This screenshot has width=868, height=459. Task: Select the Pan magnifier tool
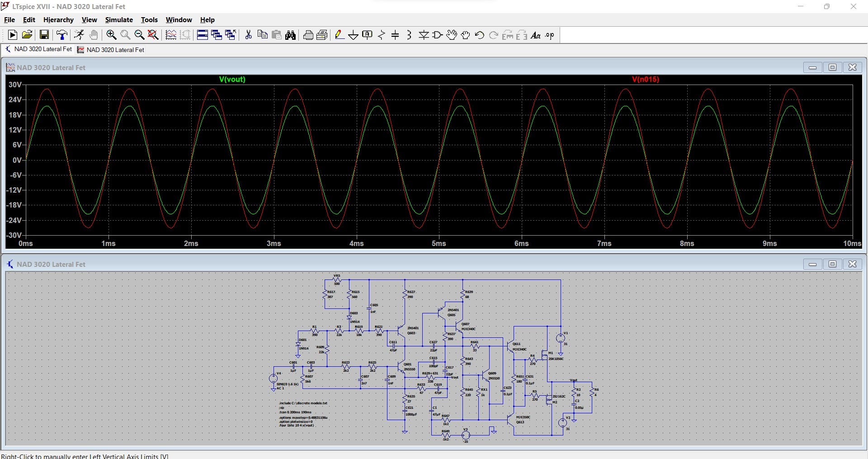click(x=125, y=35)
